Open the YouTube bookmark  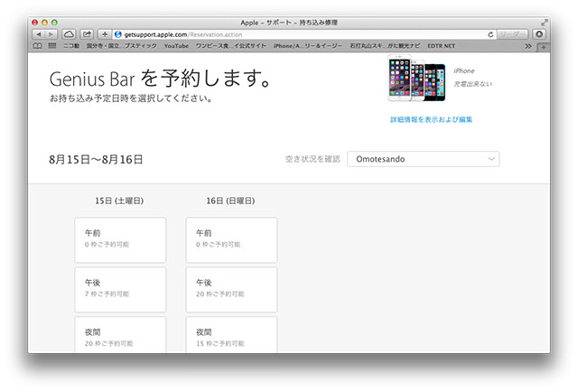(x=176, y=46)
